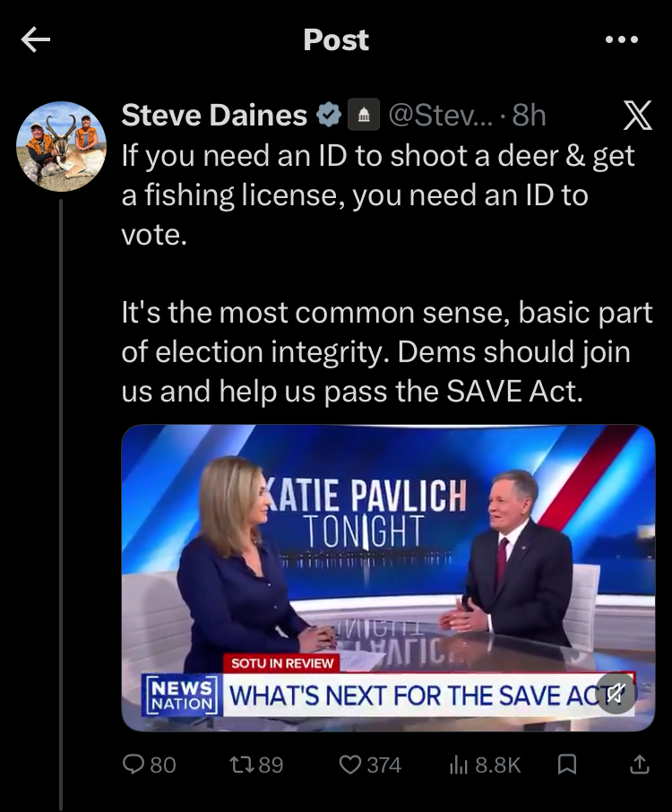The width and height of the screenshot is (672, 812).
Task: Click the government building affiliation badge
Action: click(364, 115)
